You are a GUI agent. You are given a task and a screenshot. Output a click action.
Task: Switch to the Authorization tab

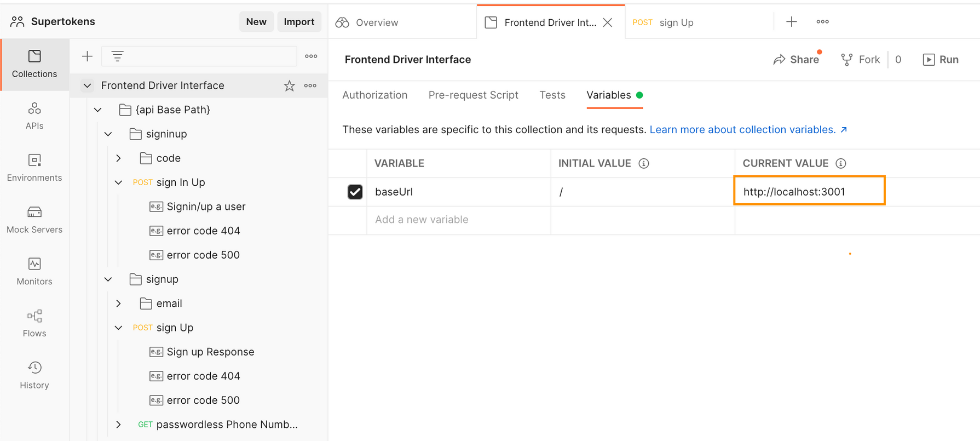[374, 95]
